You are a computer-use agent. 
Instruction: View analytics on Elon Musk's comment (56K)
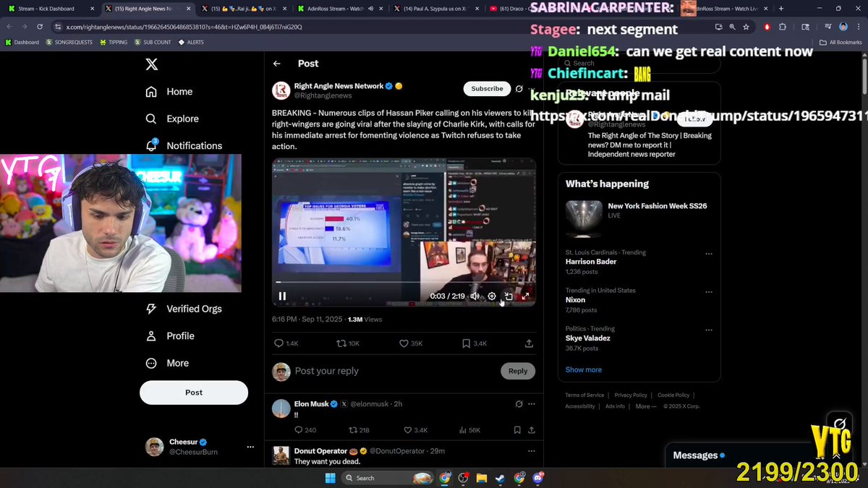pyautogui.click(x=469, y=430)
